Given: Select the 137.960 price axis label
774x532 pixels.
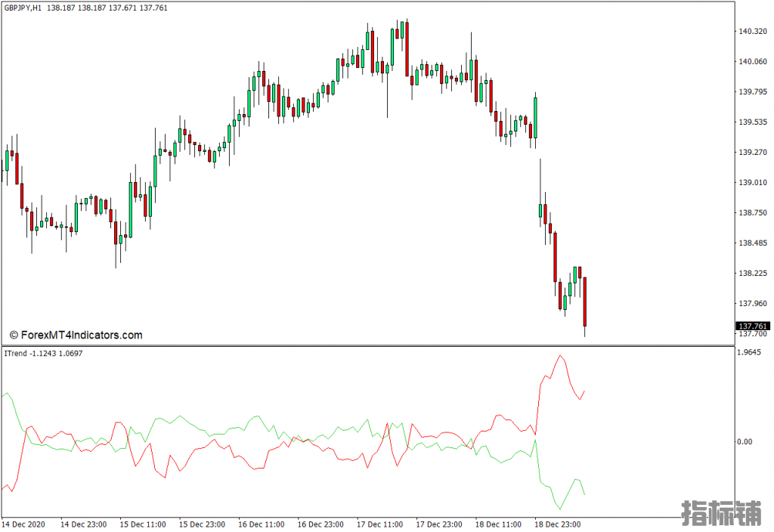Looking at the screenshot, I should 753,304.
